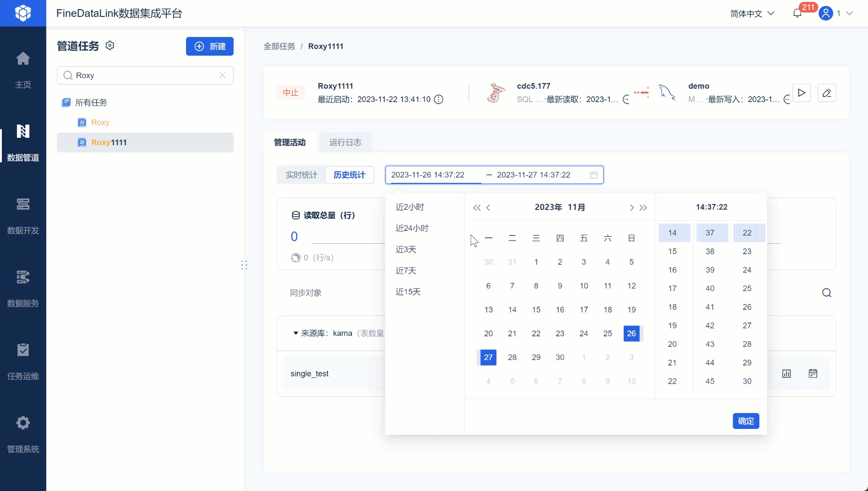Confirm date range with 确定 button
Image resolution: width=868 pixels, height=491 pixels.
[746, 421]
